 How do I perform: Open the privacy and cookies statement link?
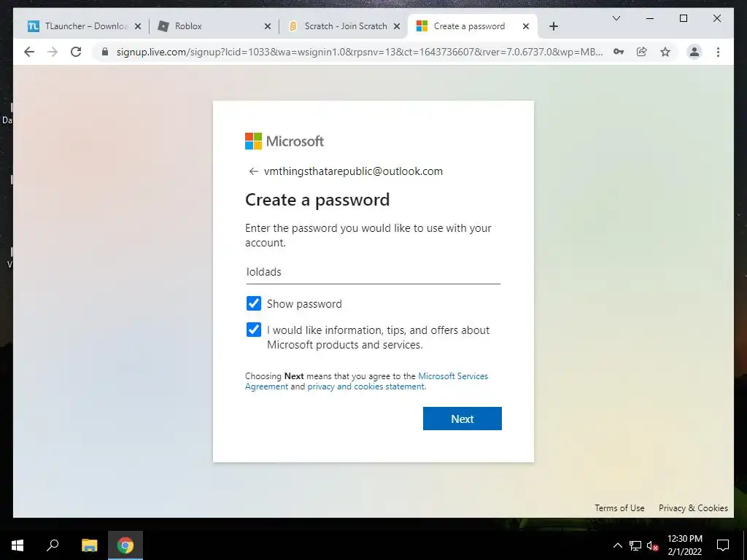point(365,386)
